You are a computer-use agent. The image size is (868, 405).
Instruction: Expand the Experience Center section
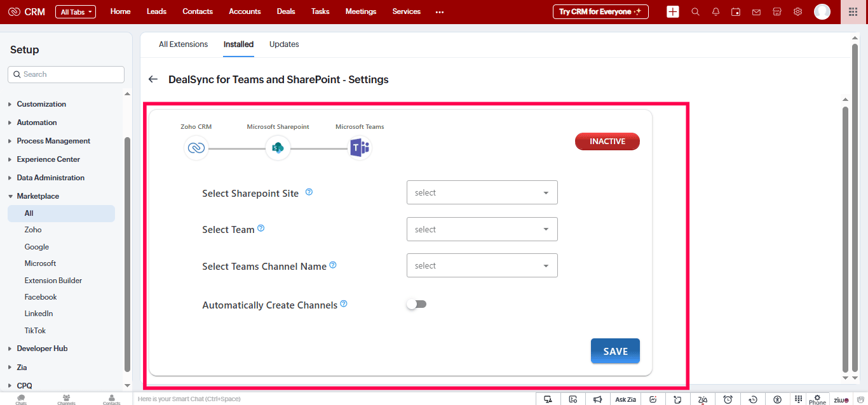tap(48, 159)
